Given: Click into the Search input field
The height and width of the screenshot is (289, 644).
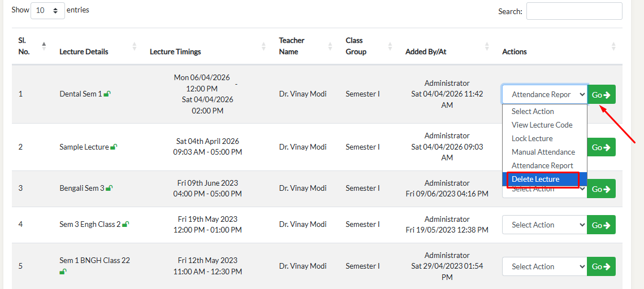Looking at the screenshot, I should click(574, 11).
